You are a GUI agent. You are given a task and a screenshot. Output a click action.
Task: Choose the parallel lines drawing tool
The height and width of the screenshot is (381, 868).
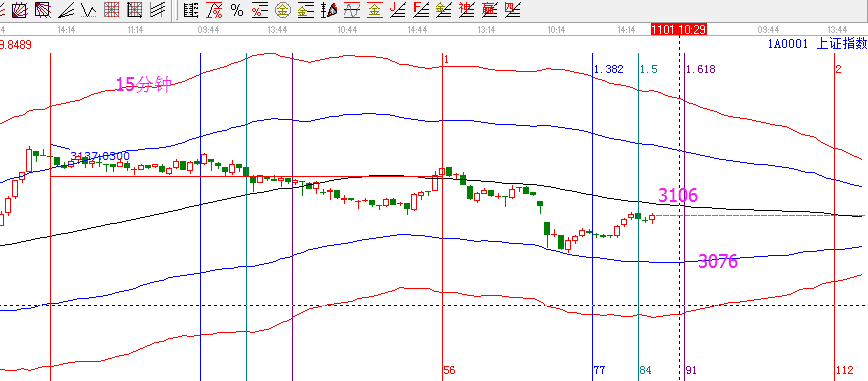pos(158,9)
